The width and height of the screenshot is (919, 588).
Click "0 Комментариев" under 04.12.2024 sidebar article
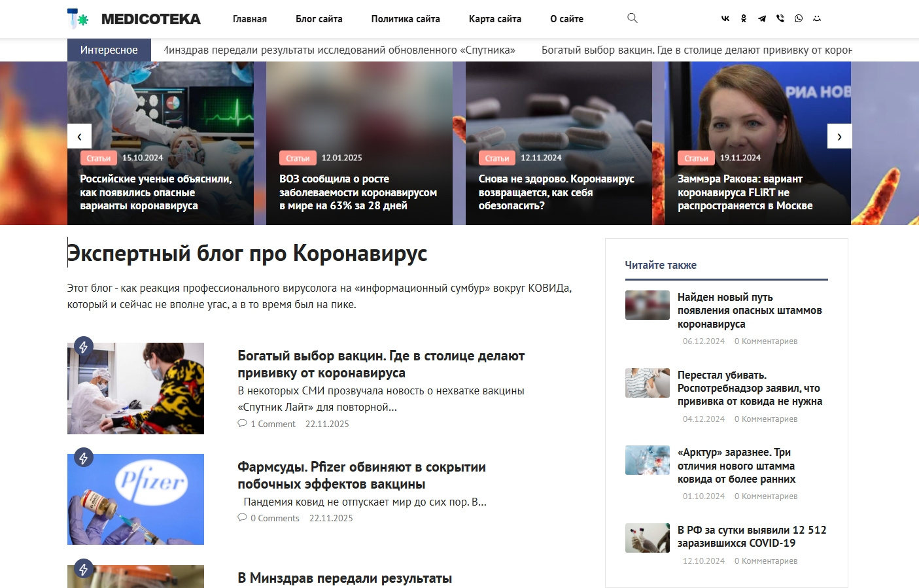766,419
